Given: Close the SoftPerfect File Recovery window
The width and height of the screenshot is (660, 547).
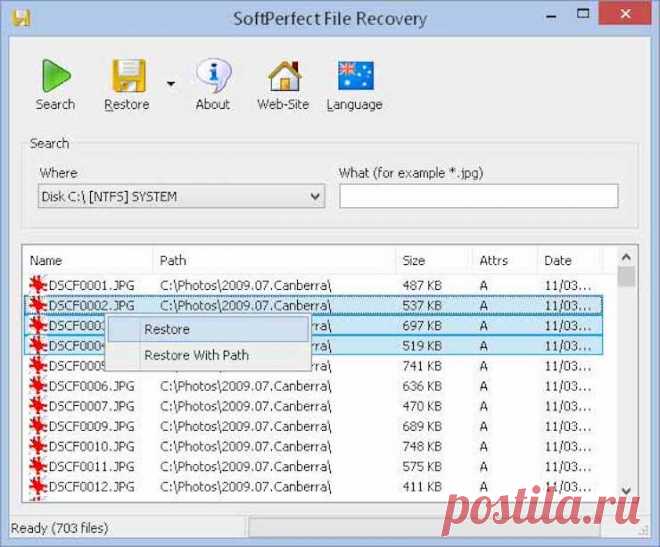Looking at the screenshot, I should click(625, 14).
